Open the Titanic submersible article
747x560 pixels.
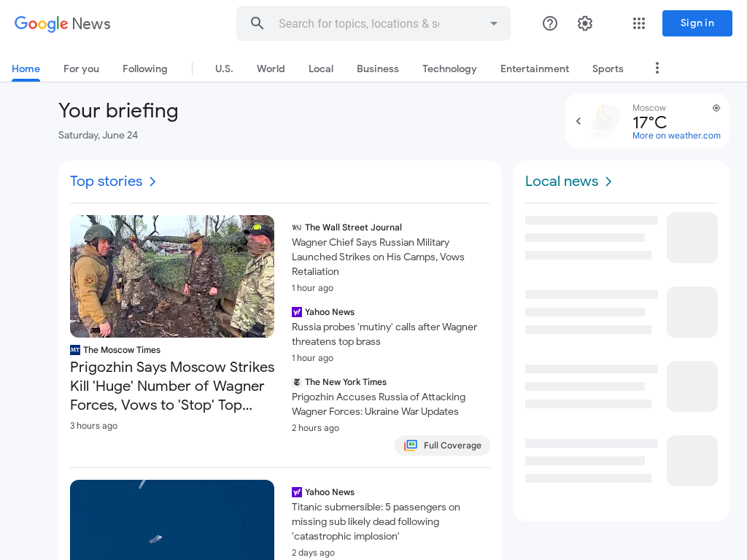(x=376, y=522)
